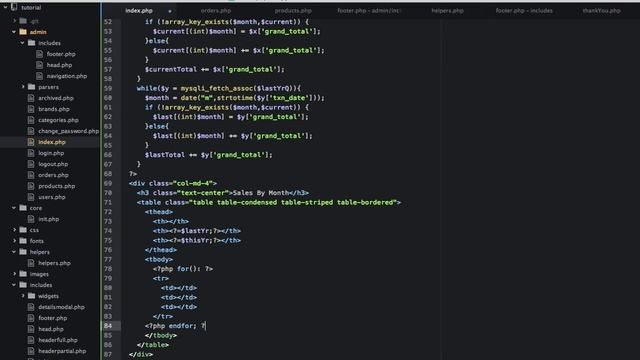Click the detailsmodal.php file icon
The height and width of the screenshot is (360, 640).
[31, 307]
